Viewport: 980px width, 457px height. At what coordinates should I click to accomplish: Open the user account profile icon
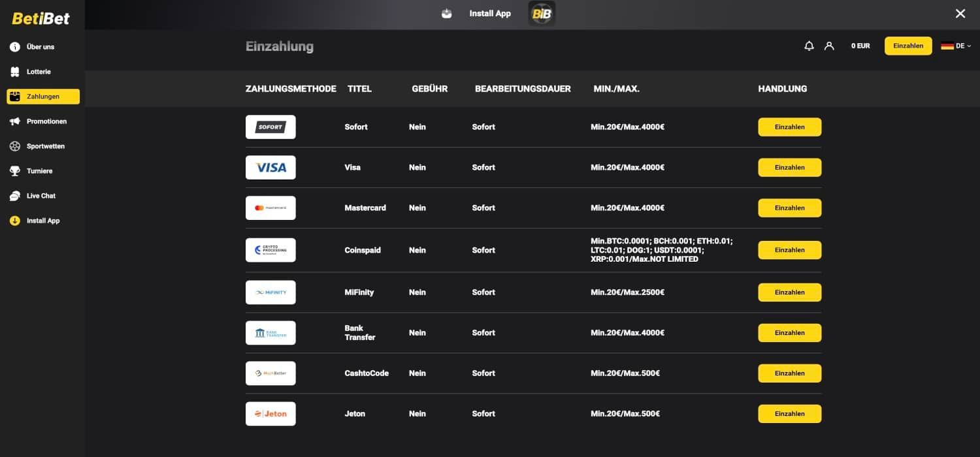point(829,46)
